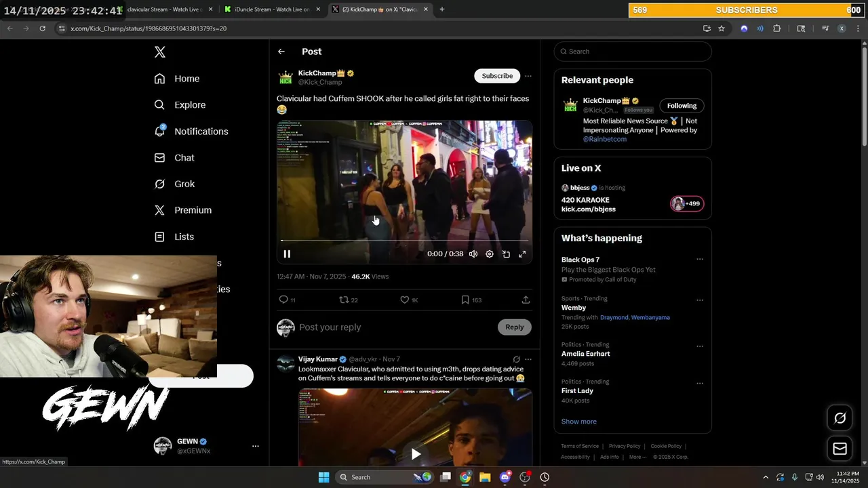The image size is (868, 488).
Task: Play Vijay Kumar's video
Action: click(416, 454)
